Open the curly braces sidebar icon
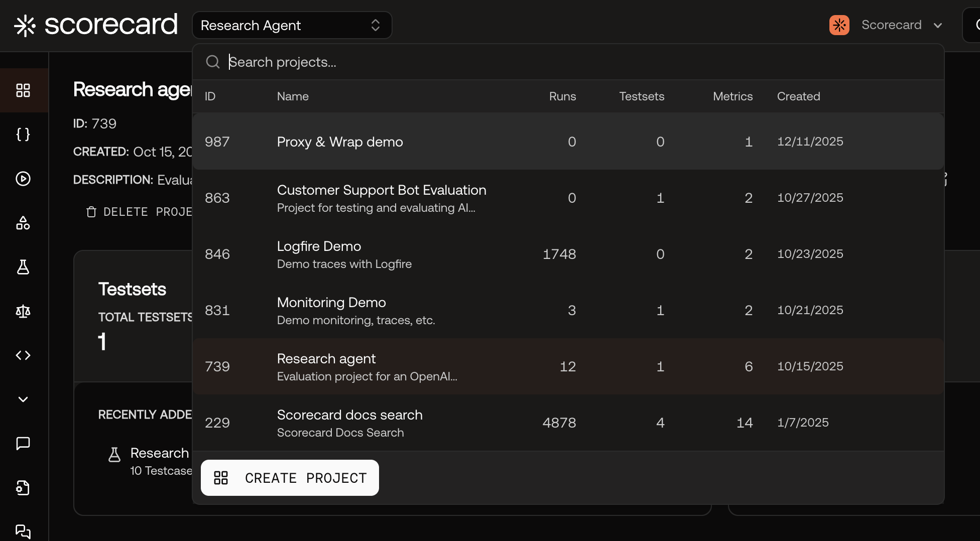The image size is (980, 541). point(23,134)
